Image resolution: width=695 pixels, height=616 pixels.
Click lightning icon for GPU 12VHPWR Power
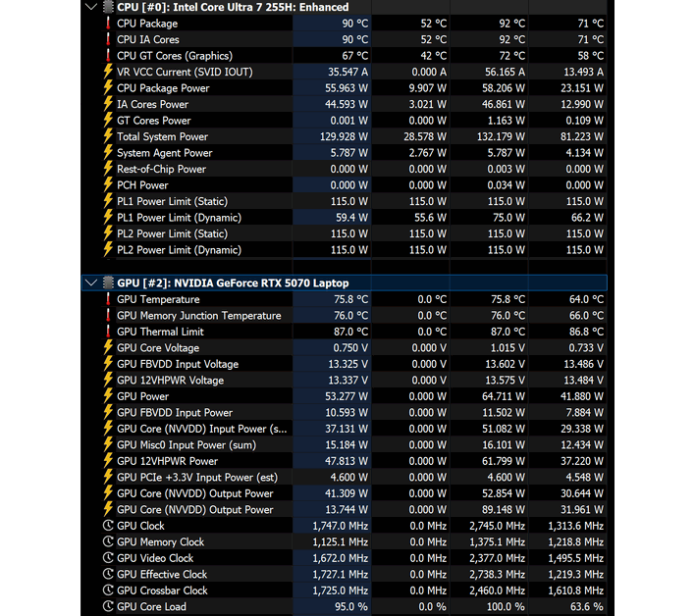[108, 461]
